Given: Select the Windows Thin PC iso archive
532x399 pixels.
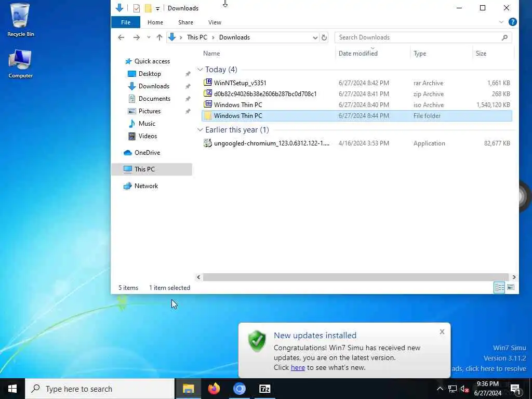Looking at the screenshot, I should [356, 104].
